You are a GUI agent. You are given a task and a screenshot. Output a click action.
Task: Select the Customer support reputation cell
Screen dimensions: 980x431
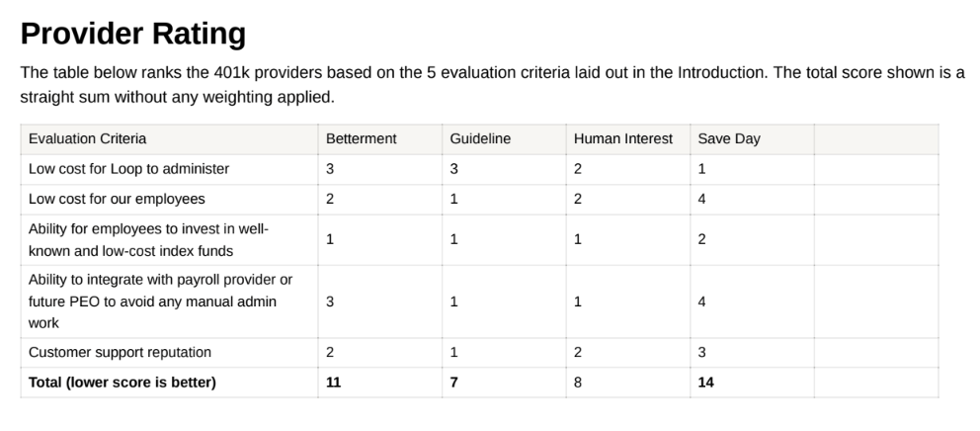[x=120, y=353]
